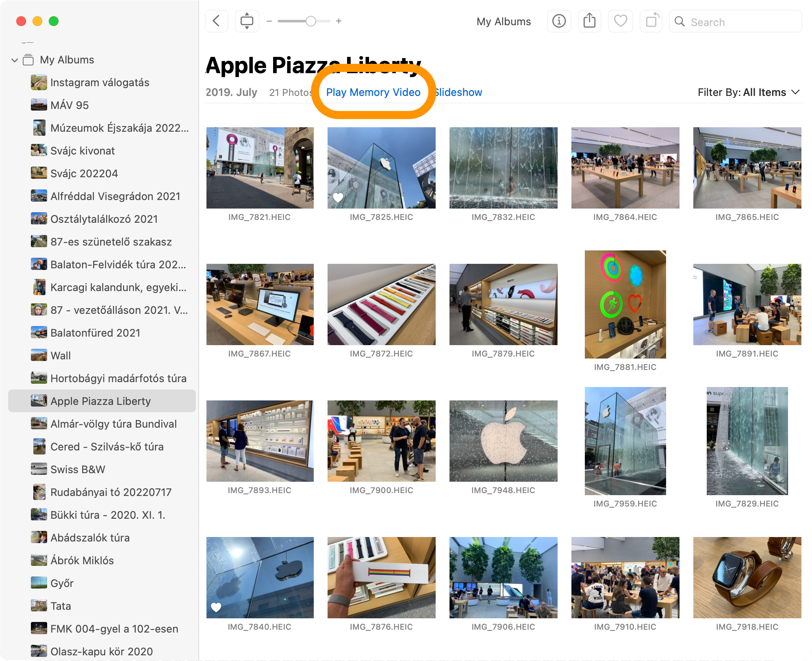Click the magnifier icon in Search
The width and height of the screenshot is (812, 661).
680,22
